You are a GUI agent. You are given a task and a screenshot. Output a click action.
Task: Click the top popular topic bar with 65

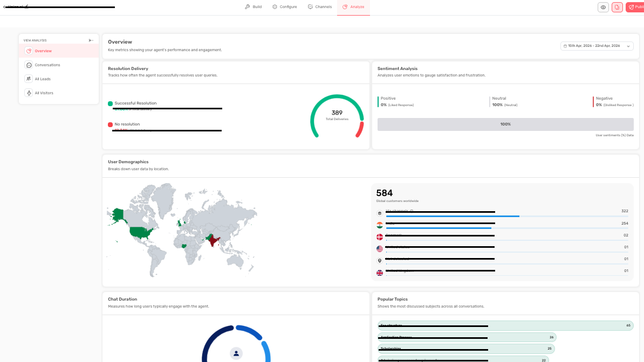tap(505, 325)
